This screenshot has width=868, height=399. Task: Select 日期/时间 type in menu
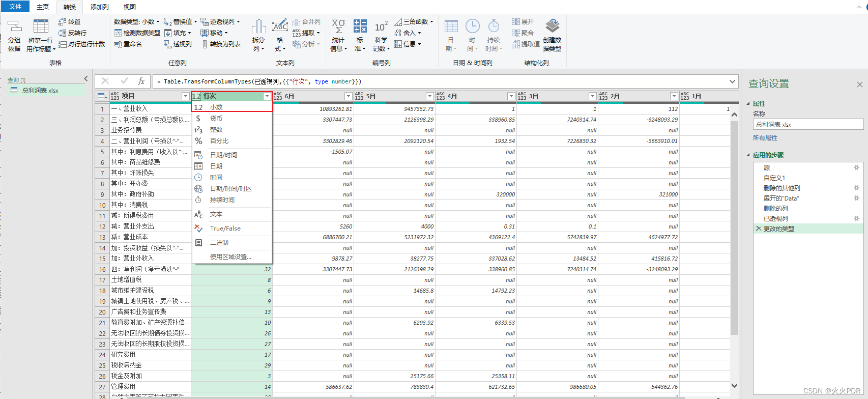232,155
